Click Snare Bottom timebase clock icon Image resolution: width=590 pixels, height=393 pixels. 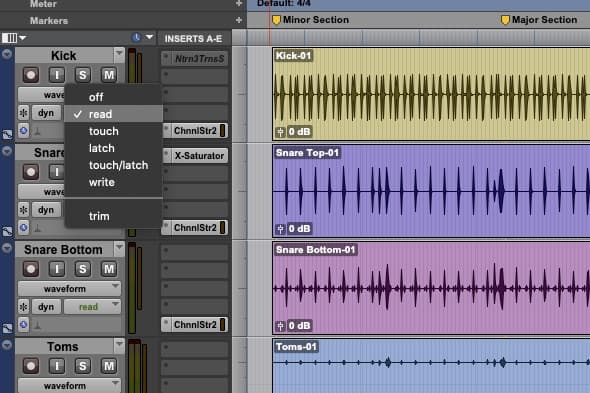coord(23,324)
